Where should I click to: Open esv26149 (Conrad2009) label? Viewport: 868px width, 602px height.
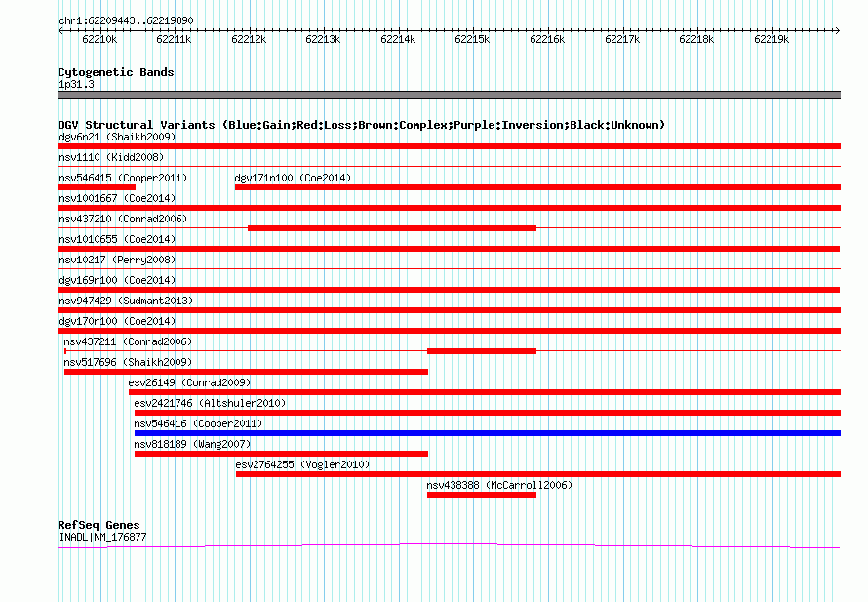[189, 382]
